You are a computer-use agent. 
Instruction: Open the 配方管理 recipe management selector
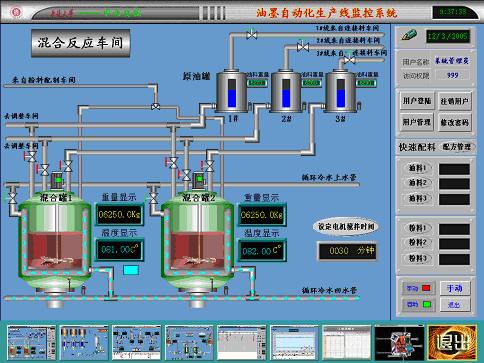click(x=457, y=147)
